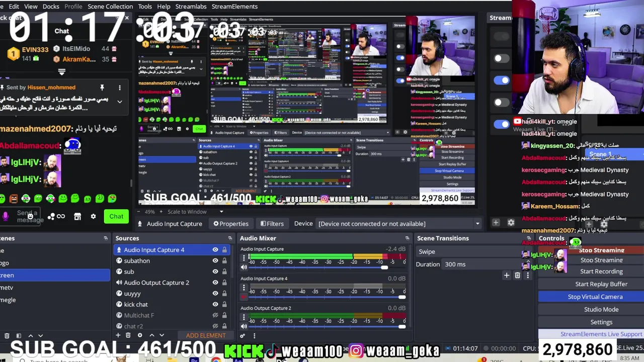This screenshot has height=362, width=644.
Task: Open the Swipe transition dropdown
Action: [x=473, y=251]
